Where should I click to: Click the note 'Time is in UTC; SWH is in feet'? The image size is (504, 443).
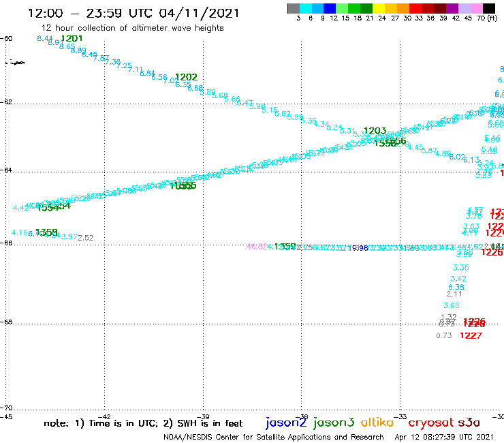(143, 423)
